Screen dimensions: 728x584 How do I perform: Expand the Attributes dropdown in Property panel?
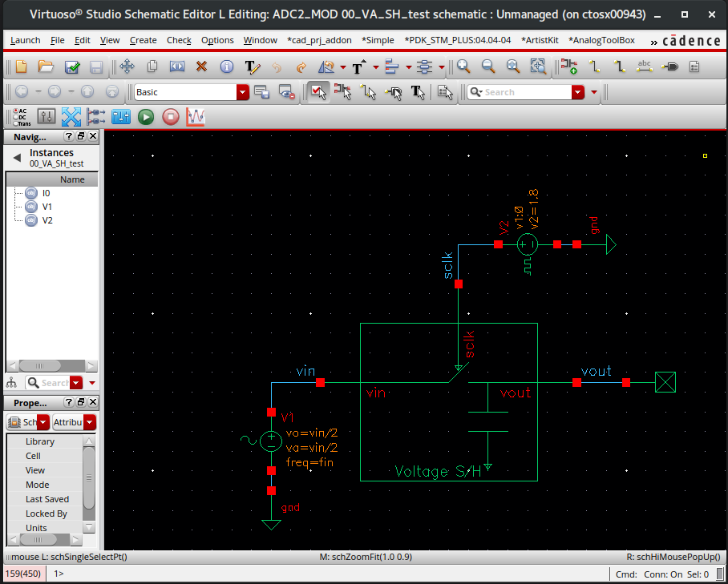point(90,422)
